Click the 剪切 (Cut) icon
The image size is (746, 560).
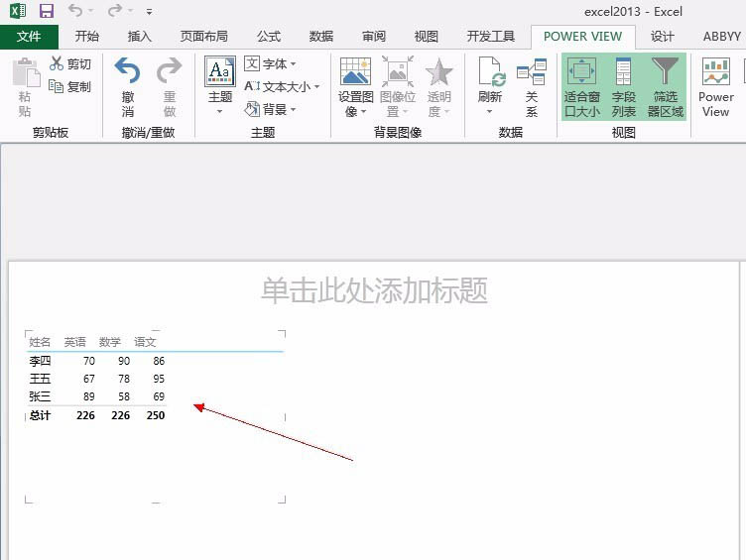[x=57, y=64]
